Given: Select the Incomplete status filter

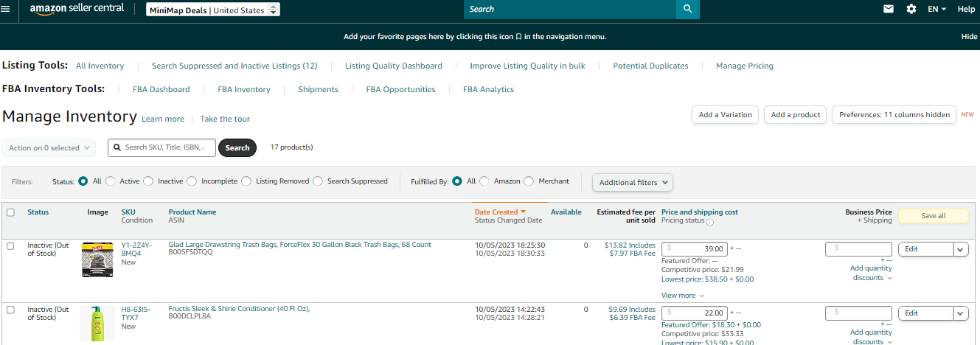Looking at the screenshot, I should point(192,181).
